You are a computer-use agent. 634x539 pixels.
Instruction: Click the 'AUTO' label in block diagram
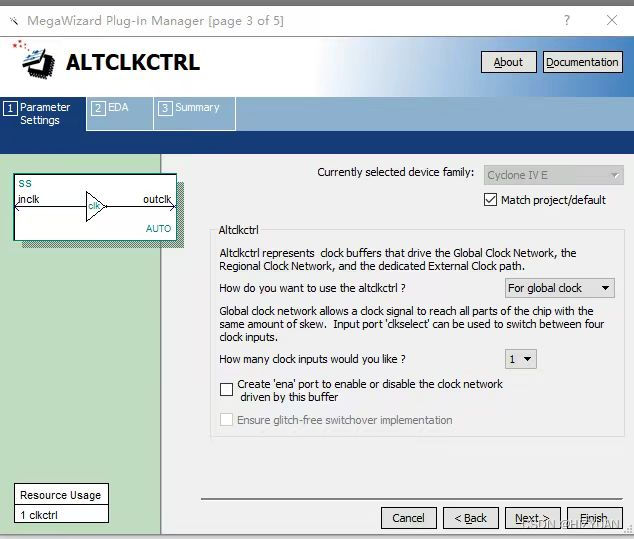pyautogui.click(x=158, y=228)
